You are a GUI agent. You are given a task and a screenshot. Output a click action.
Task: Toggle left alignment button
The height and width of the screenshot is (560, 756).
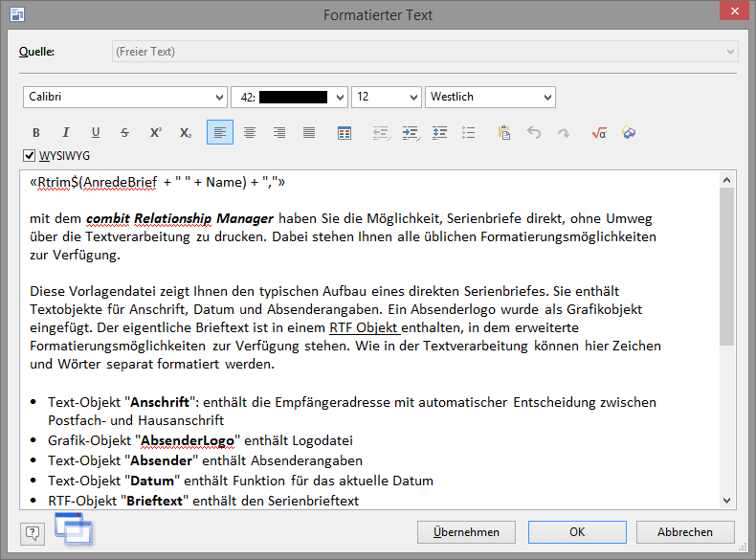point(220,133)
